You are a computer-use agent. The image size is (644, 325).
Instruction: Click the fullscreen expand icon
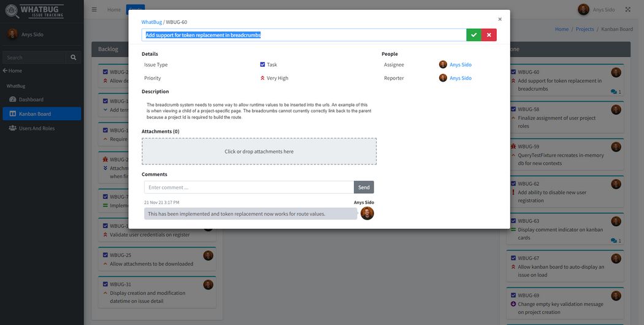pos(627,10)
